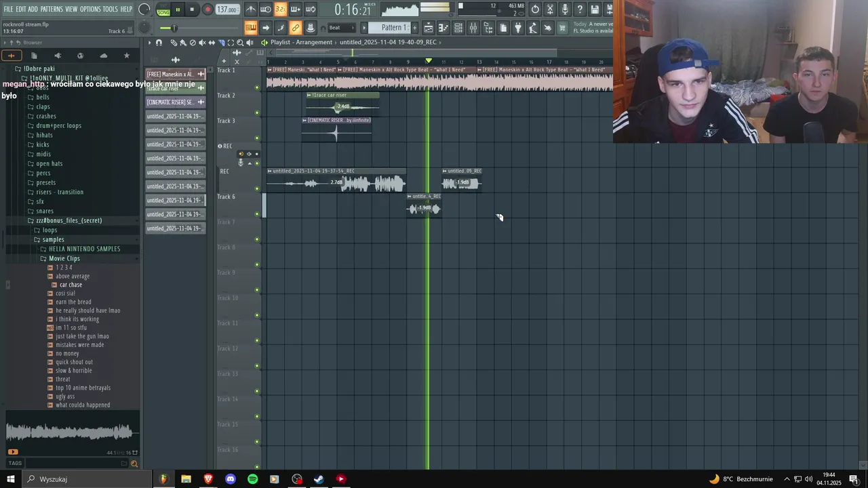Screen dimensions: 868x488
Task: Expand the kicks folder
Action: tap(43, 144)
